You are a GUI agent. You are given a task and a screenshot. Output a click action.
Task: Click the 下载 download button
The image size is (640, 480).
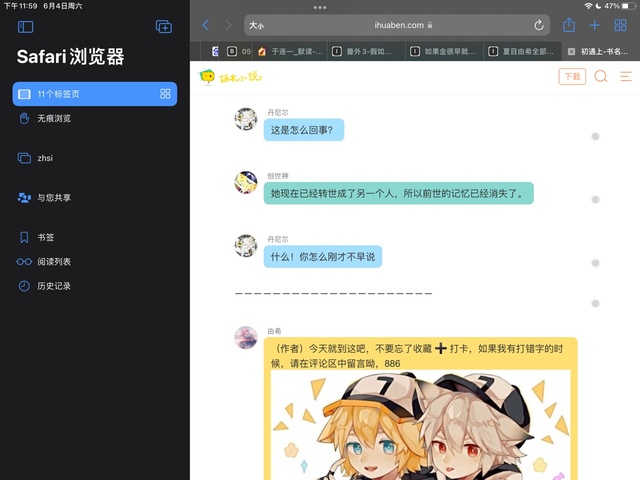coord(572,76)
